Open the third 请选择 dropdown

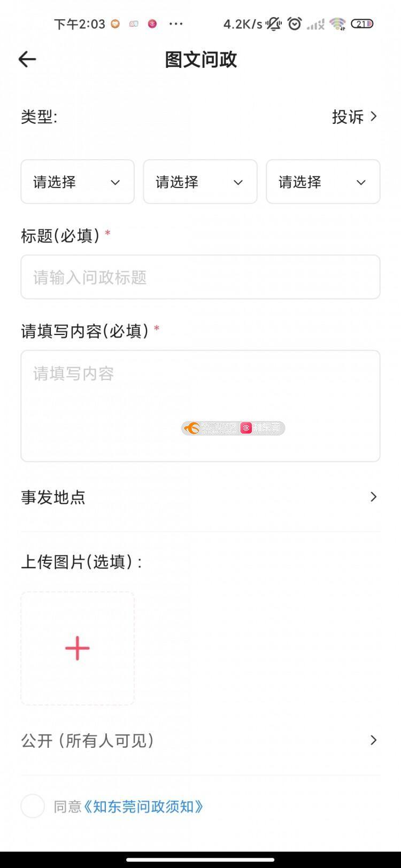click(x=323, y=182)
